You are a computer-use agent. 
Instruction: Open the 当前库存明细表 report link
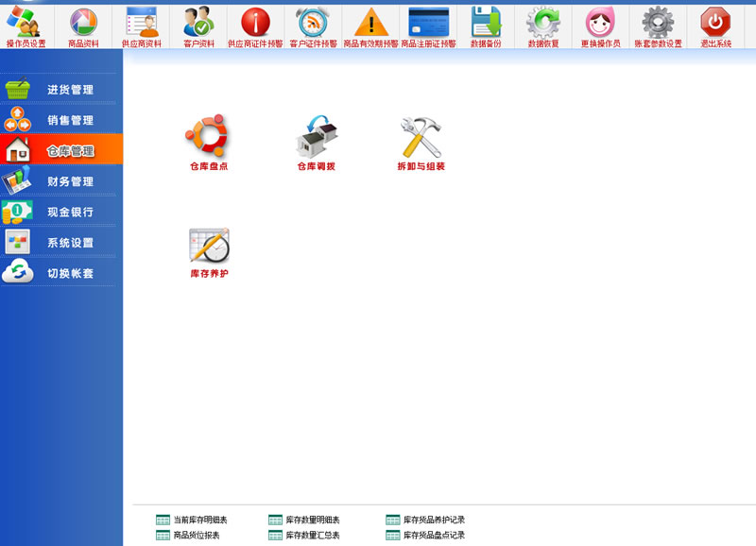coord(199,520)
